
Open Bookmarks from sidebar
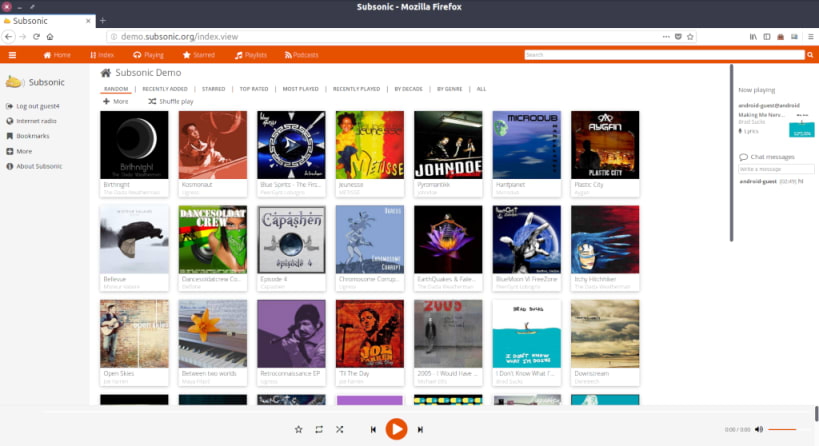(28, 136)
